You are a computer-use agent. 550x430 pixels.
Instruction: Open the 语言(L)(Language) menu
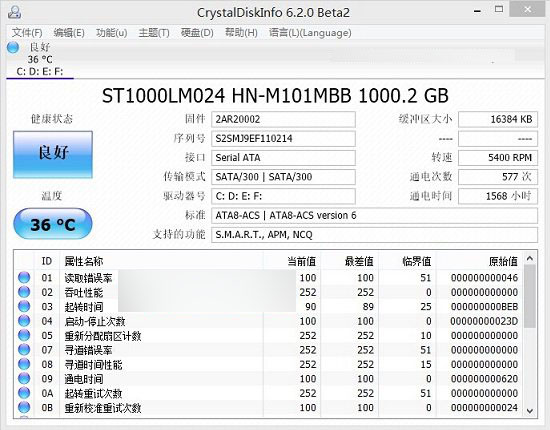[x=310, y=33]
